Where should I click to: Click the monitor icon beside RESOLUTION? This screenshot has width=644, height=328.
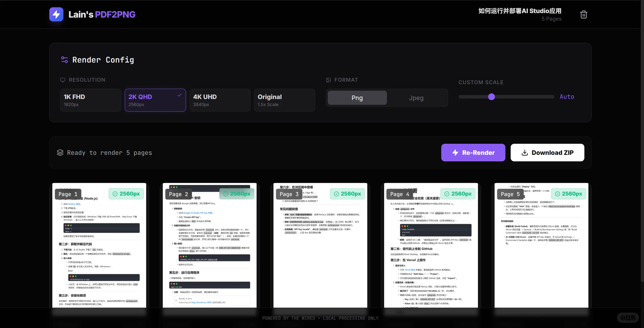(x=63, y=80)
